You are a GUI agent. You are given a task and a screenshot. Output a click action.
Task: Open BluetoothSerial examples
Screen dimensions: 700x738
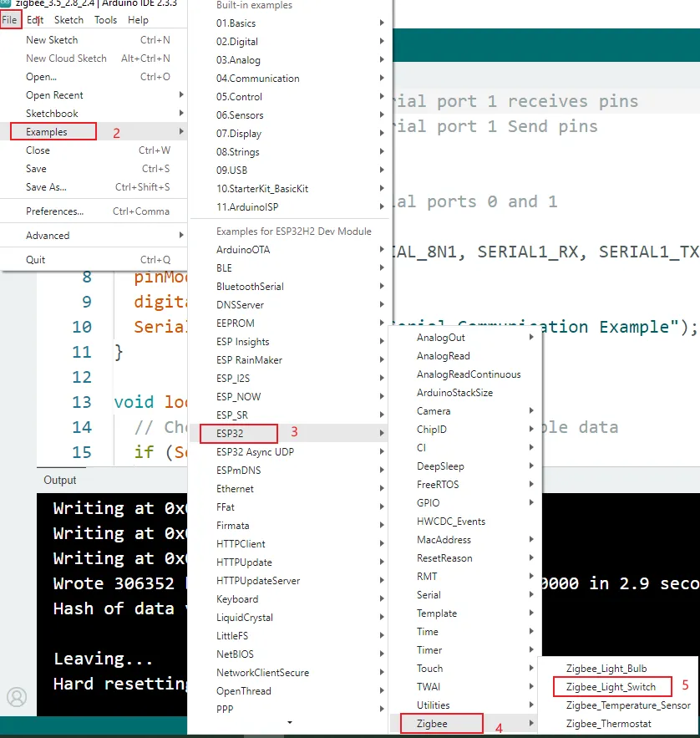pos(291,286)
